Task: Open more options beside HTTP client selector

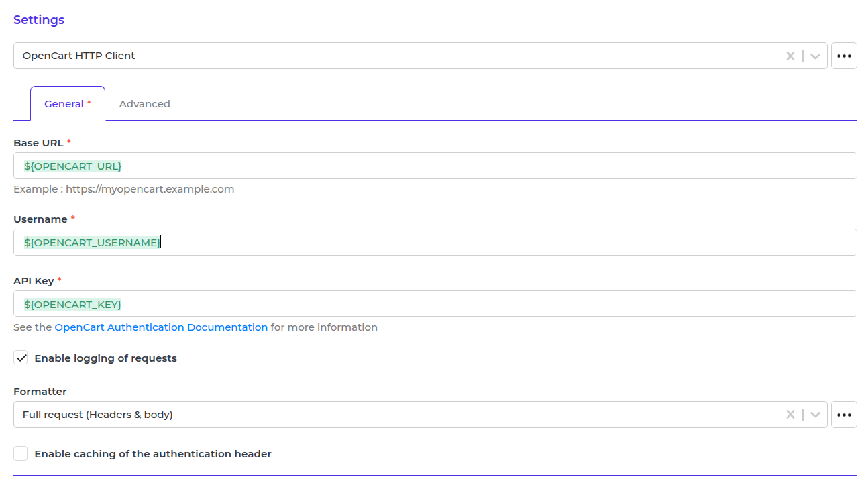Action: 844,56
